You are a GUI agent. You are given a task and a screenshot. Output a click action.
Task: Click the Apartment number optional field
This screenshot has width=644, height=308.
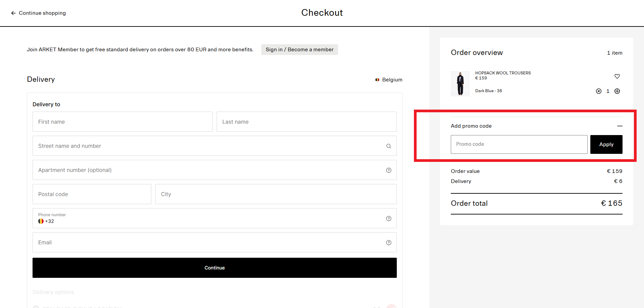click(x=215, y=170)
